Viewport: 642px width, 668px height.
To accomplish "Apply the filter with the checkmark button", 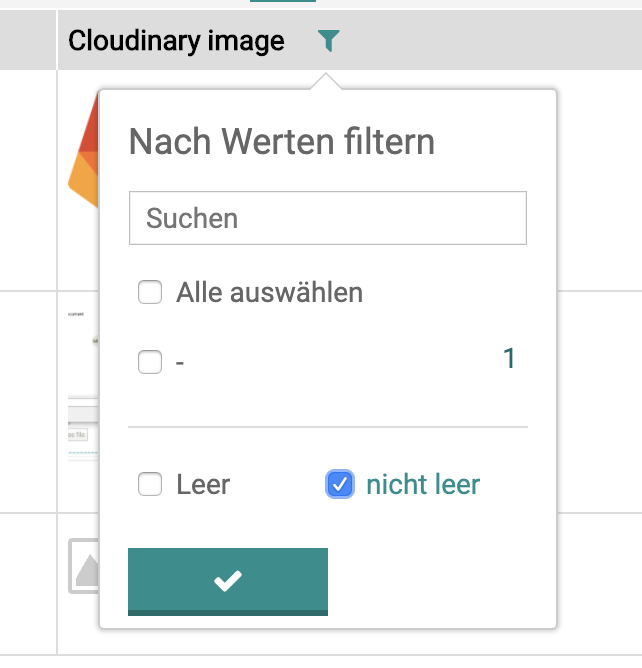I will (228, 582).
